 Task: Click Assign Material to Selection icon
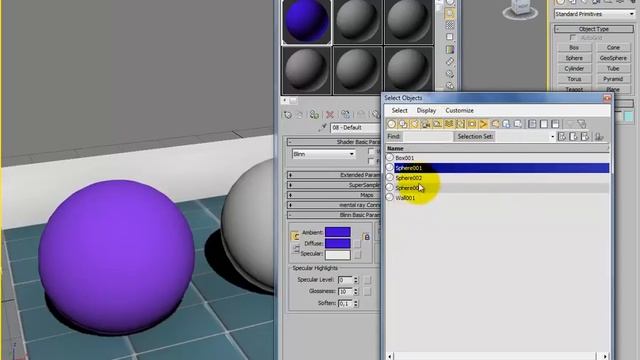click(314, 115)
